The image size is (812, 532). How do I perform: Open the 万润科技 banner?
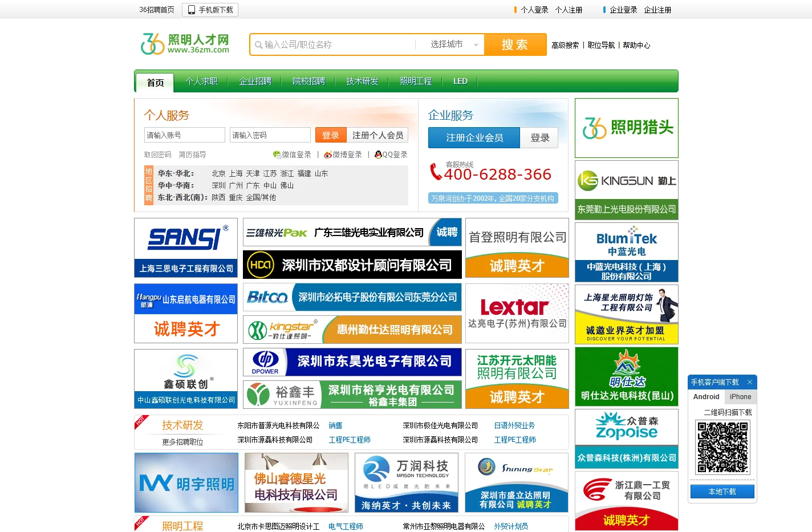[407, 482]
